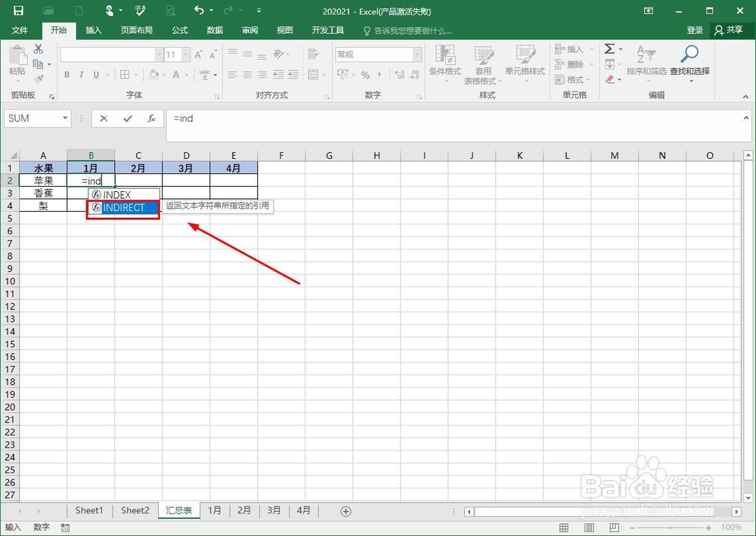The width and height of the screenshot is (756, 536).
Task: Click the 共享 share button
Action: pos(729,30)
